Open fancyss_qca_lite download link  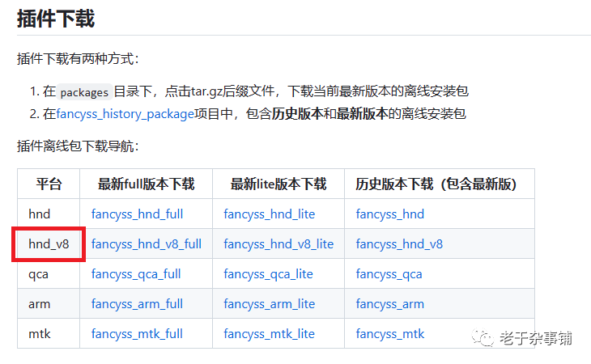(268, 274)
